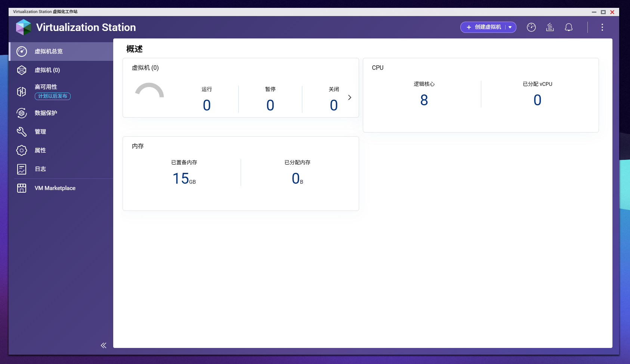This screenshot has width=630, height=364.
Task: Expand the 虚拟机 card right chevron
Action: point(350,97)
